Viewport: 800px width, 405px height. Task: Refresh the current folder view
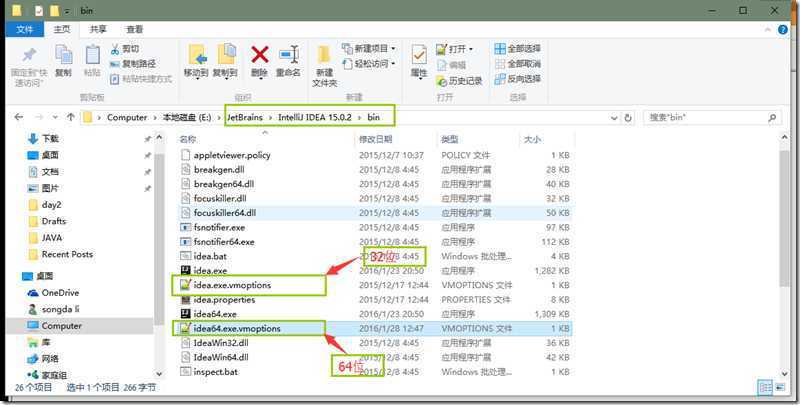point(628,117)
